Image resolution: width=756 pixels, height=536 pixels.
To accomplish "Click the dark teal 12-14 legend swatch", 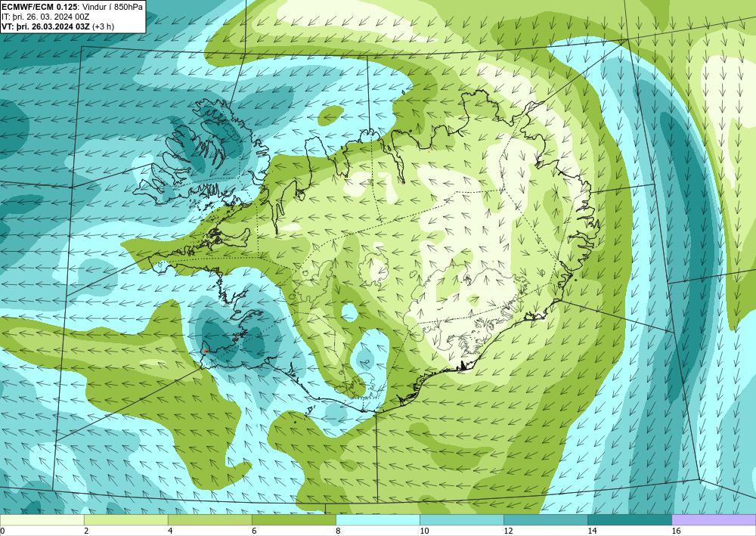I will 545,520.
